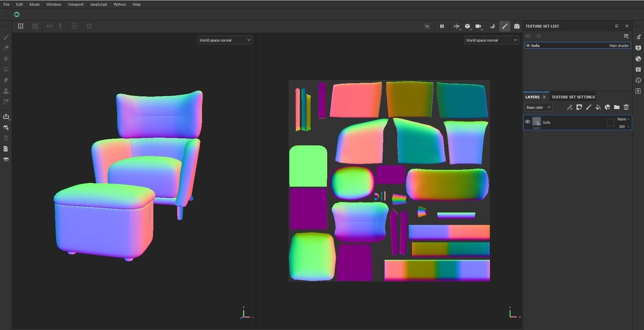The width and height of the screenshot is (644, 330).
Task: Click the vertical mirror symmetry icon
Action: 60,26
